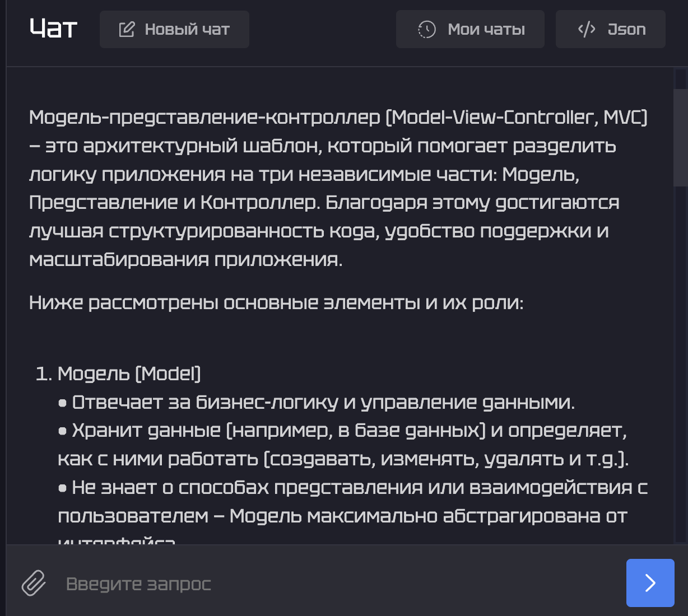Click the Чат heading
This screenshot has width=688, height=616.
tap(53, 29)
